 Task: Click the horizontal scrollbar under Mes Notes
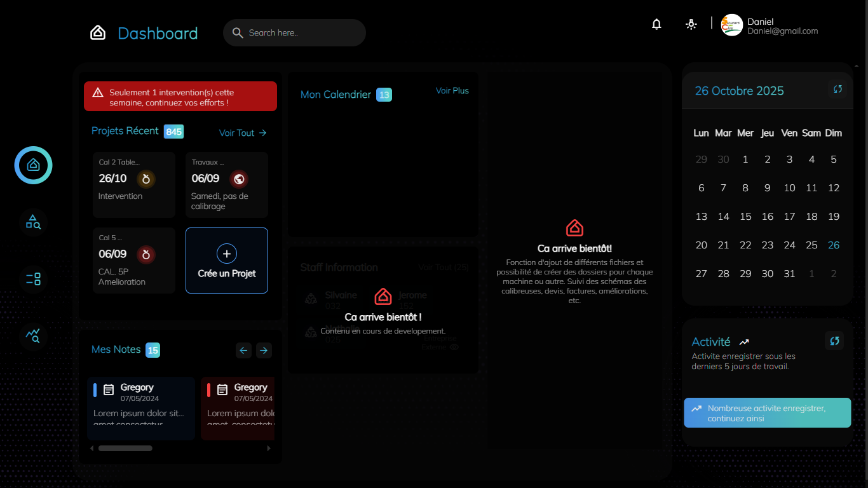click(125, 449)
